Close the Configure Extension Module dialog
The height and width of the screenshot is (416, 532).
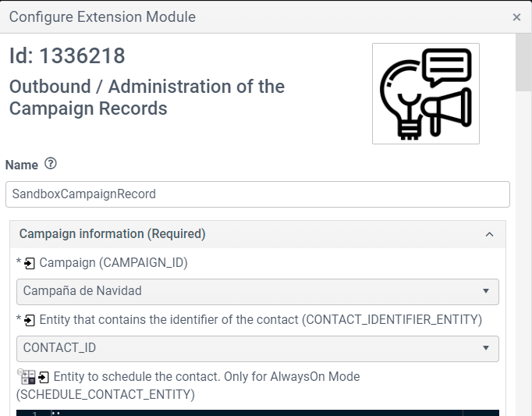516,17
